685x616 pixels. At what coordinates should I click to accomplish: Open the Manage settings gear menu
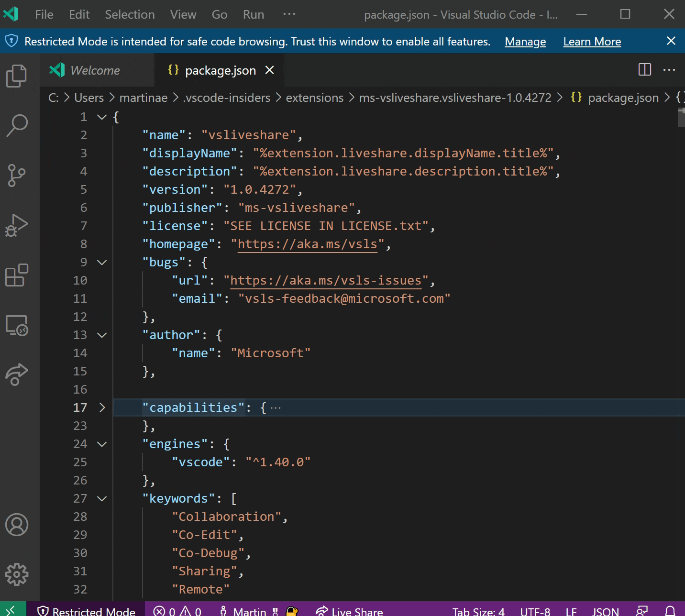(17, 574)
